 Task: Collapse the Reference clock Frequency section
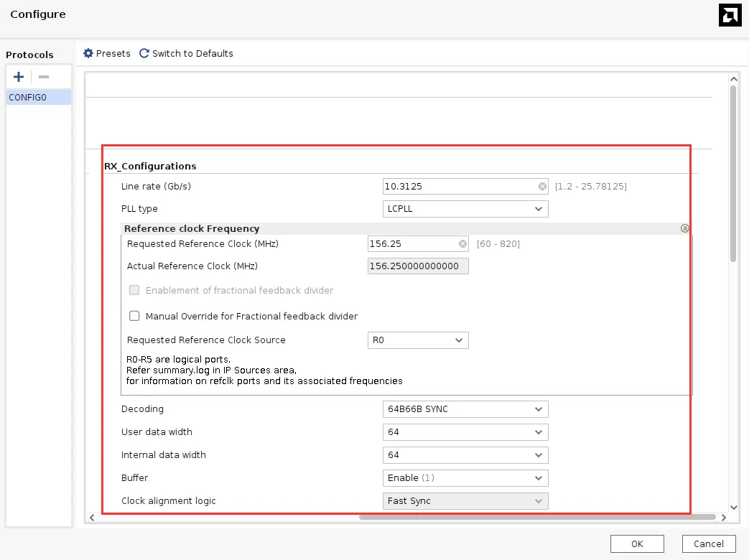coord(684,228)
